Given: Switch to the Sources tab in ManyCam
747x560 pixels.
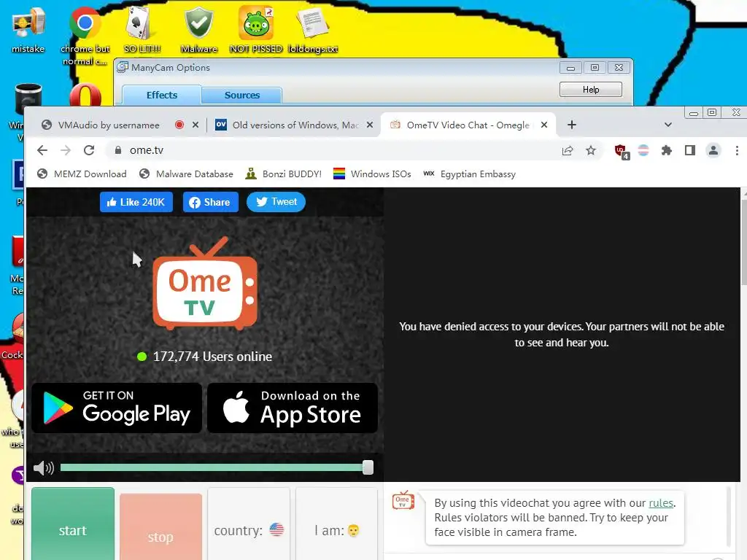Looking at the screenshot, I should 242,96.
